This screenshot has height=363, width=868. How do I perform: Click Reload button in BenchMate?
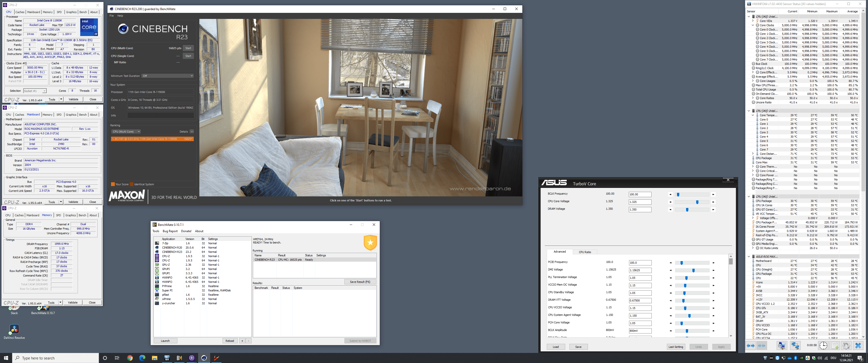click(229, 341)
